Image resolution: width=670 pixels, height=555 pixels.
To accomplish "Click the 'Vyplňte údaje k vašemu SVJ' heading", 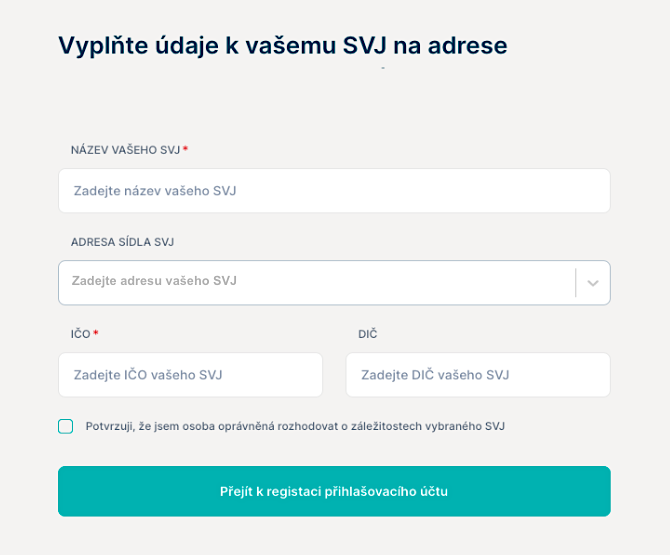I will (x=283, y=46).
